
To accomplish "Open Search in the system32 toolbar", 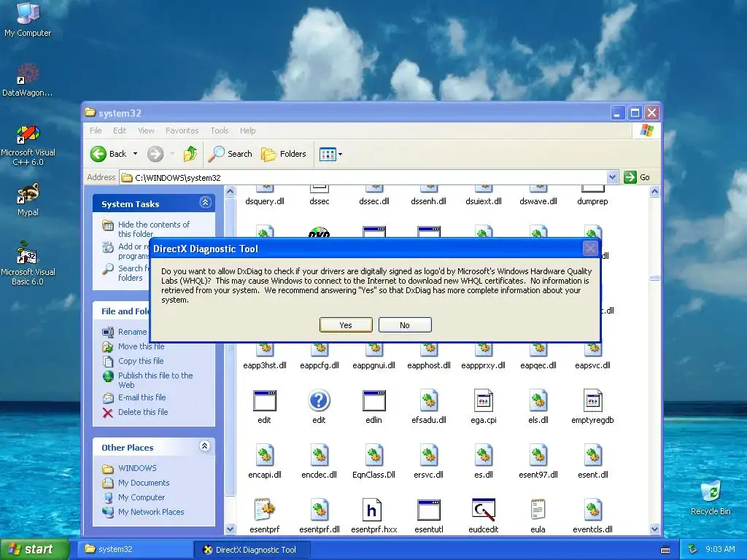I will (x=231, y=154).
